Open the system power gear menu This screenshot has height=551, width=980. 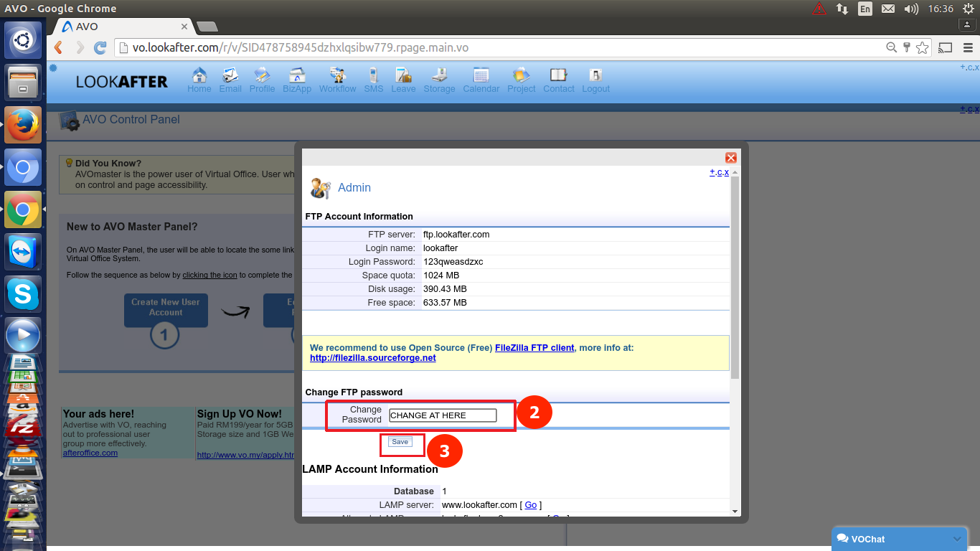(x=969, y=9)
